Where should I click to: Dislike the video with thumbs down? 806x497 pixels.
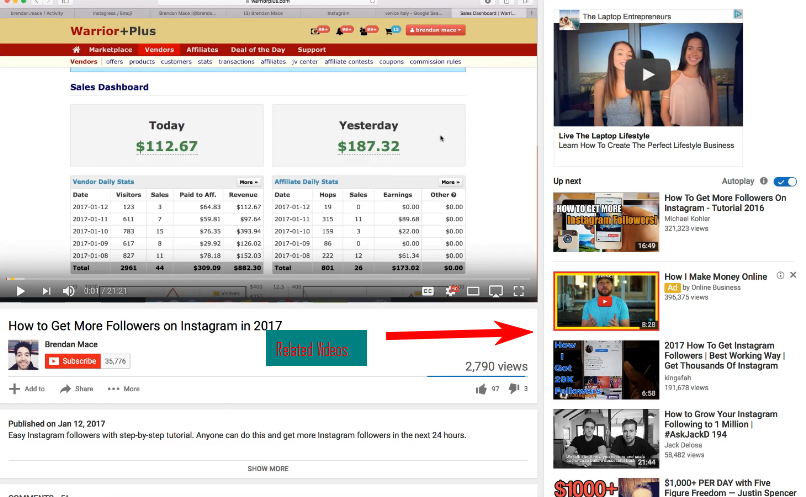[514, 389]
